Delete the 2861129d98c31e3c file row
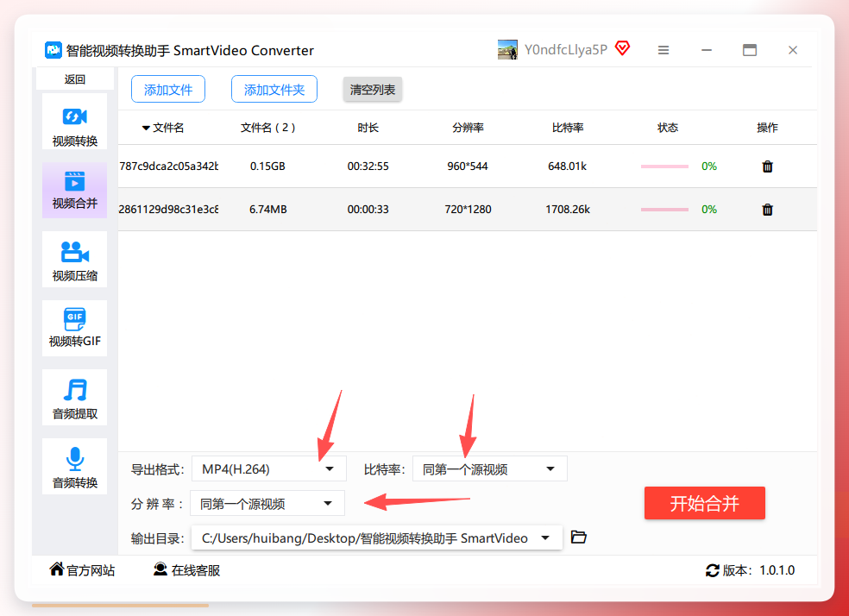The image size is (849, 616). coord(767,210)
